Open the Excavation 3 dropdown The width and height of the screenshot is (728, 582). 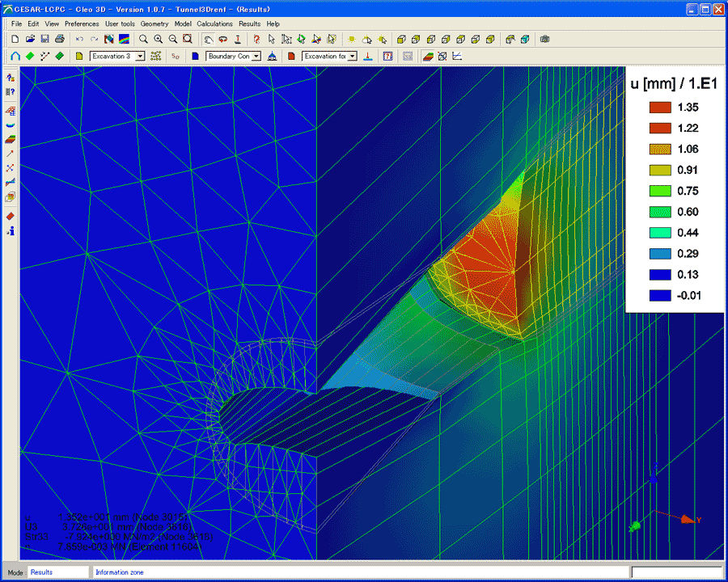tap(140, 57)
